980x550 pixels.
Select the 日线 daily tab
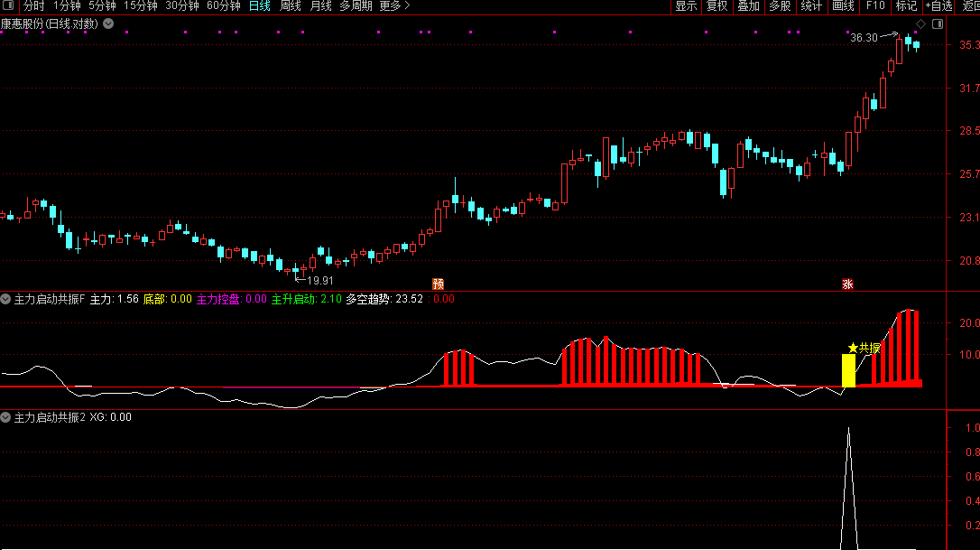pos(259,6)
